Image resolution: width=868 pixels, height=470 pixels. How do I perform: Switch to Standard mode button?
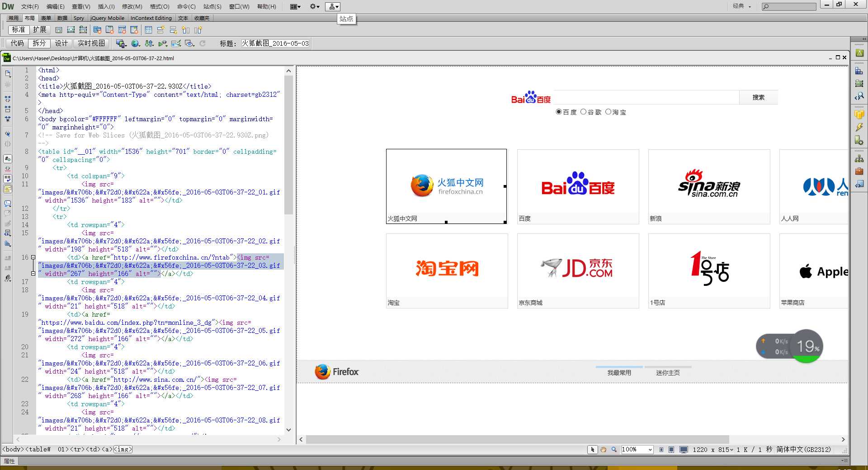(19, 30)
